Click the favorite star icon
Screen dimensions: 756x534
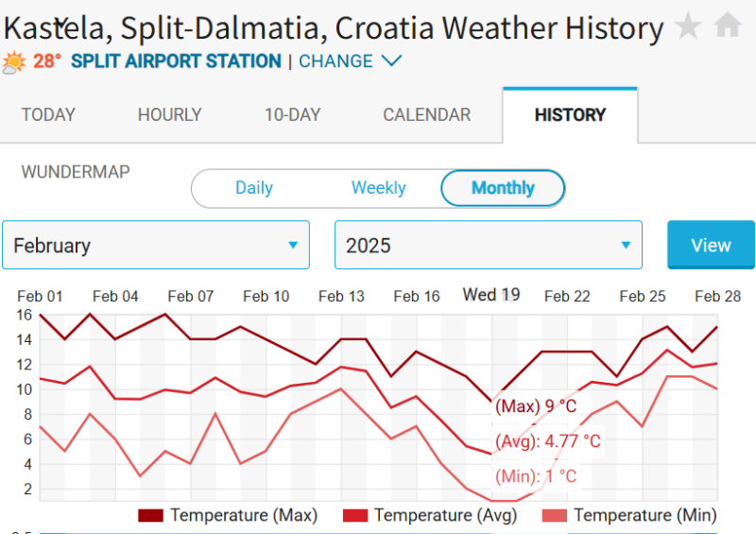(688, 26)
